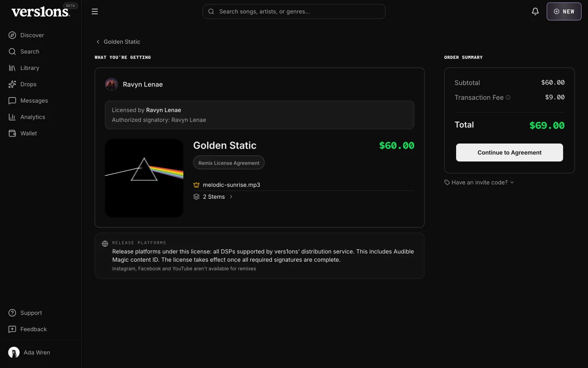Viewport: 588px width, 368px height.
Task: Click the $69.00 total amount
Action: click(547, 125)
